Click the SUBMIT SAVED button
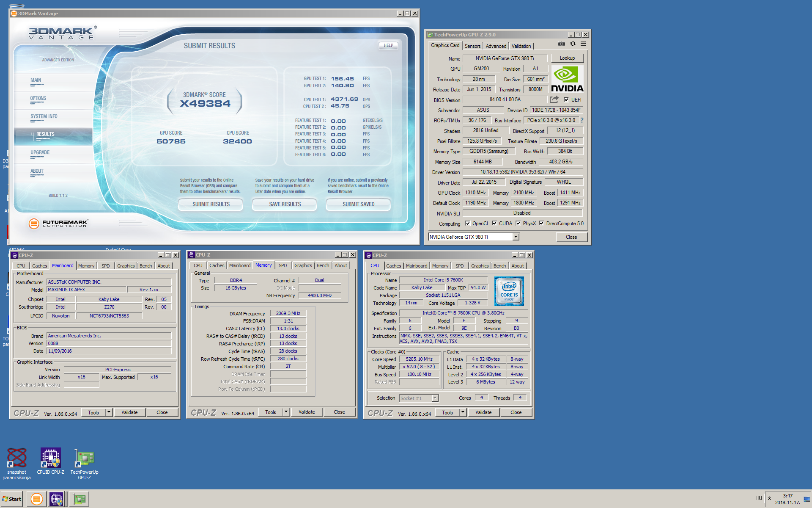The image size is (812, 508). point(358,204)
